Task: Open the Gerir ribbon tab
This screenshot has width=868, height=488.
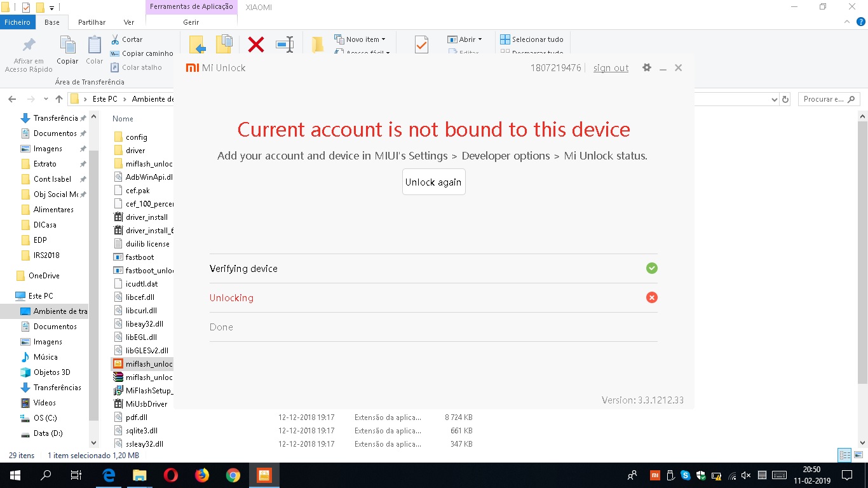Action: pos(191,22)
